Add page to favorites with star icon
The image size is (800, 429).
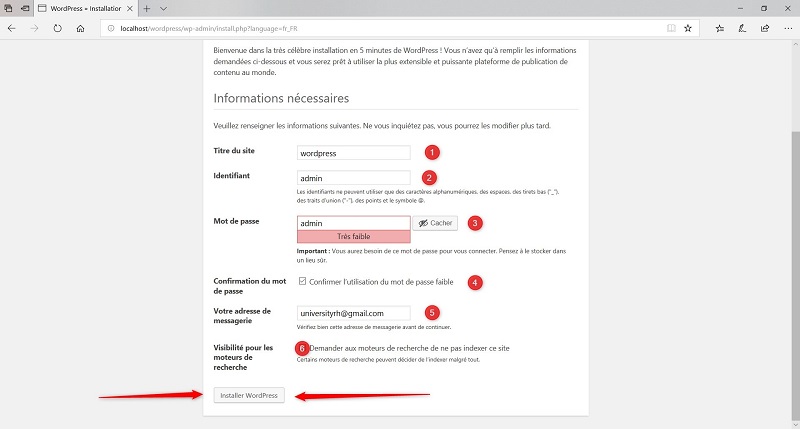[688, 29]
